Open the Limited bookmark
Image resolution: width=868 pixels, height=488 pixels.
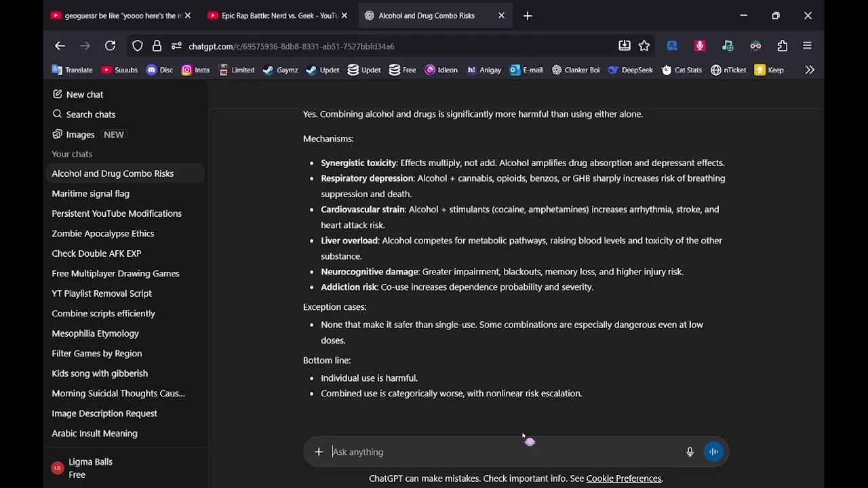[237, 70]
